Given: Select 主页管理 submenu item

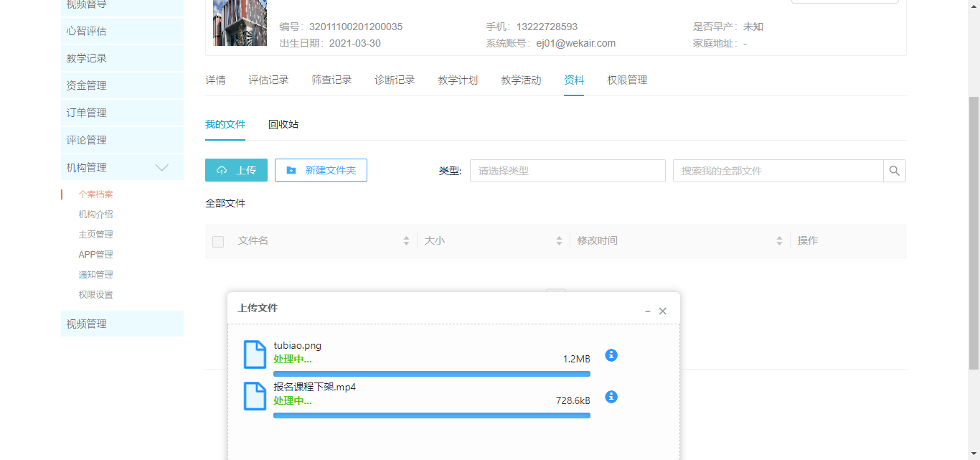Looking at the screenshot, I should [95, 235].
